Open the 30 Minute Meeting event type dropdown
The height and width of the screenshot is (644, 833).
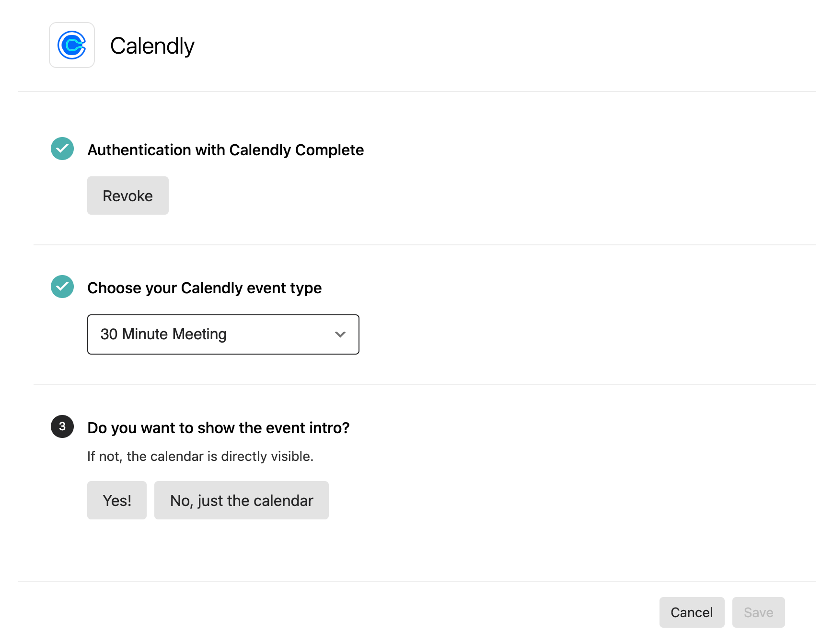tap(223, 334)
